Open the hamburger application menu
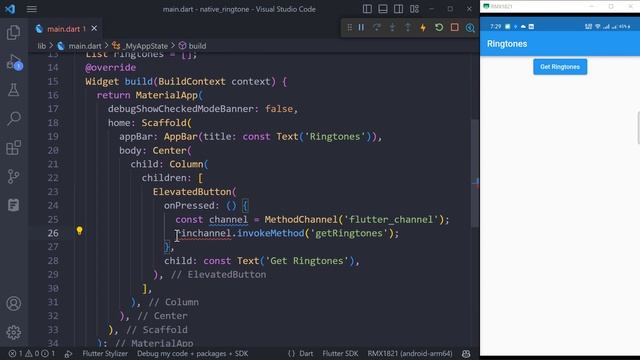 [x=32, y=9]
